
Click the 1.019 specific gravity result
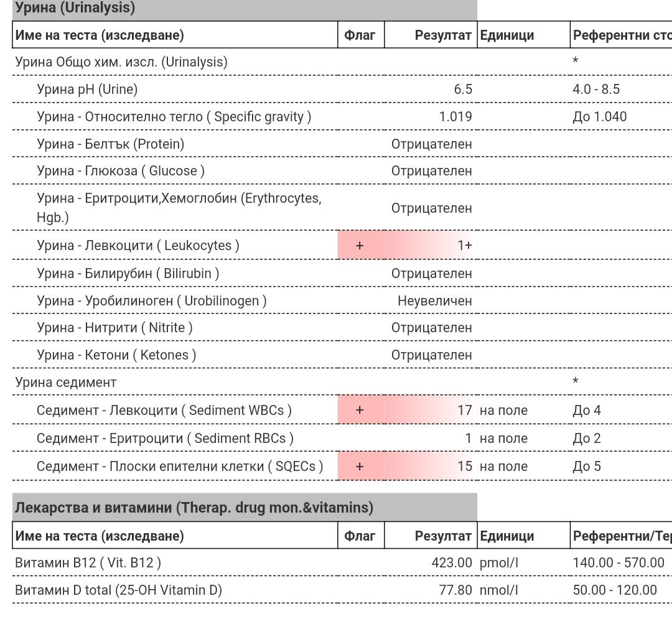pos(455,116)
